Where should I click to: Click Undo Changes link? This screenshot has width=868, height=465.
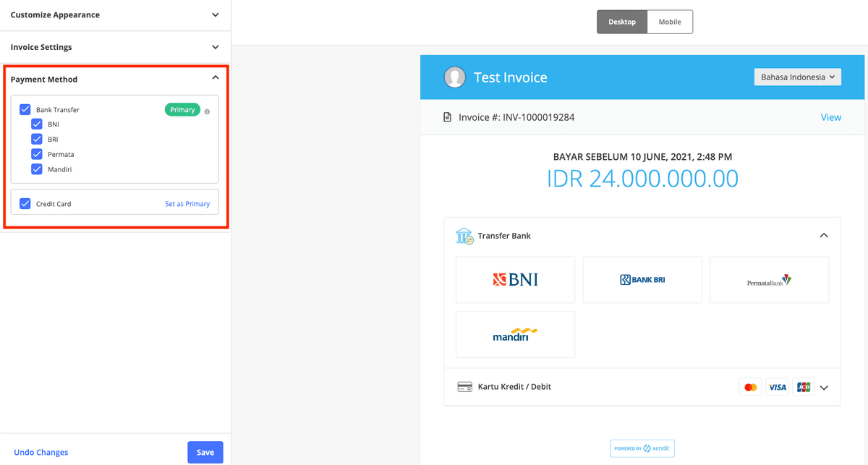click(x=41, y=452)
